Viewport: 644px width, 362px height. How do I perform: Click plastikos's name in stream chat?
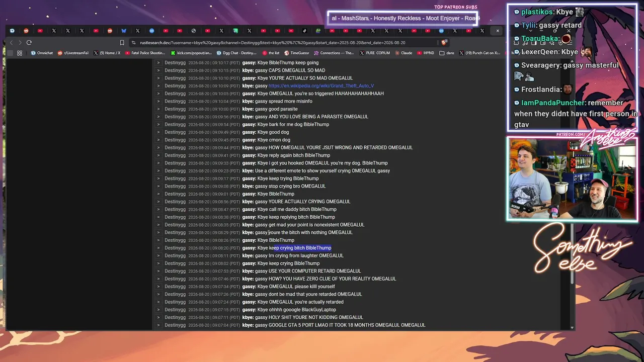536,12
